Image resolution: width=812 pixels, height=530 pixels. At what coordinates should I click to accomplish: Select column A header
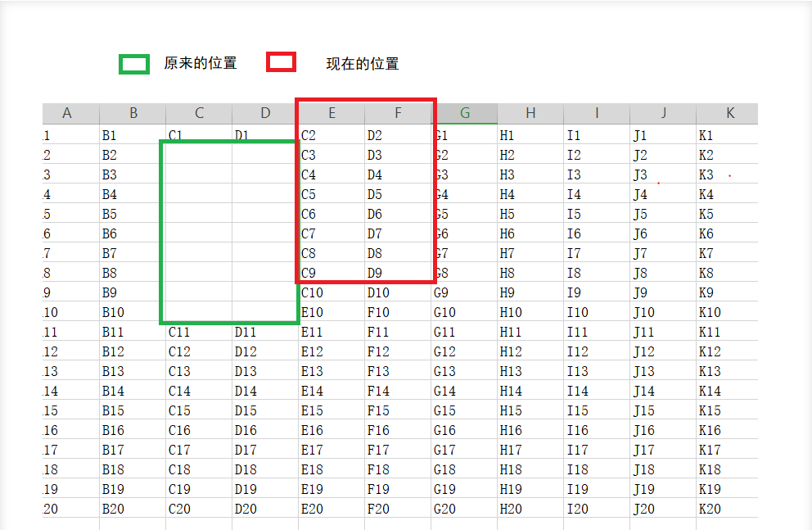71,113
